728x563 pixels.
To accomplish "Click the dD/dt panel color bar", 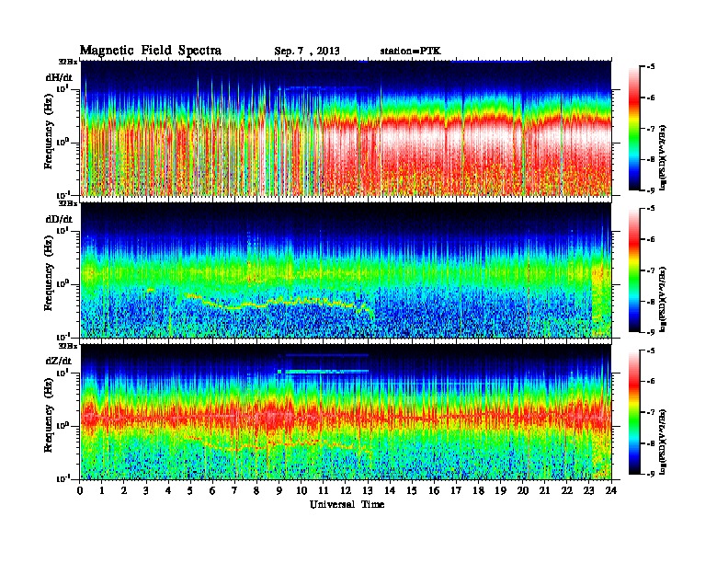I will (634, 270).
